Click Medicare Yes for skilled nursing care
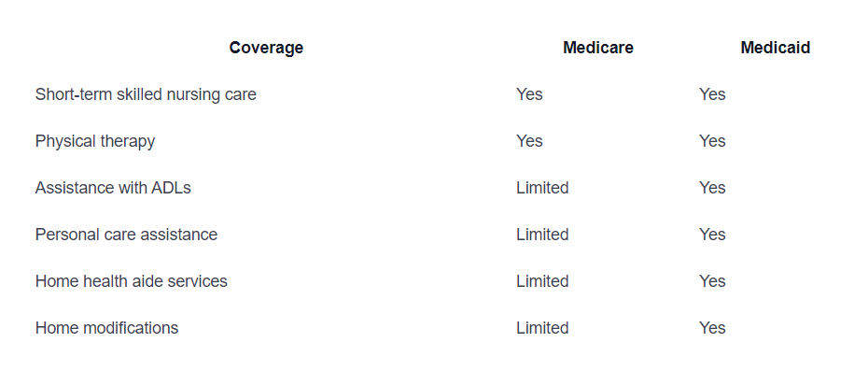868x371 pixels. tap(529, 94)
